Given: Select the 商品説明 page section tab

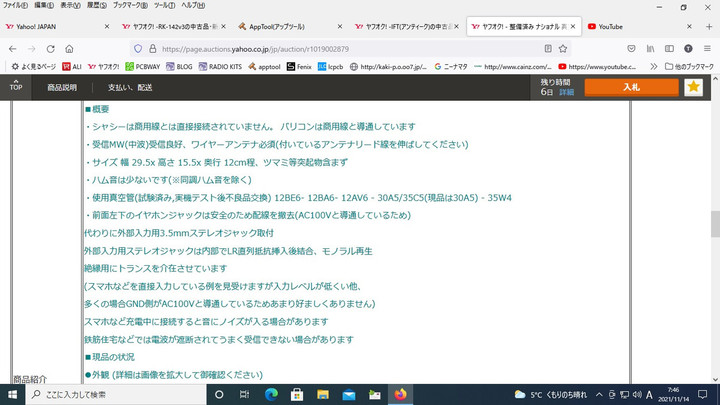Looking at the screenshot, I should tap(62, 87).
